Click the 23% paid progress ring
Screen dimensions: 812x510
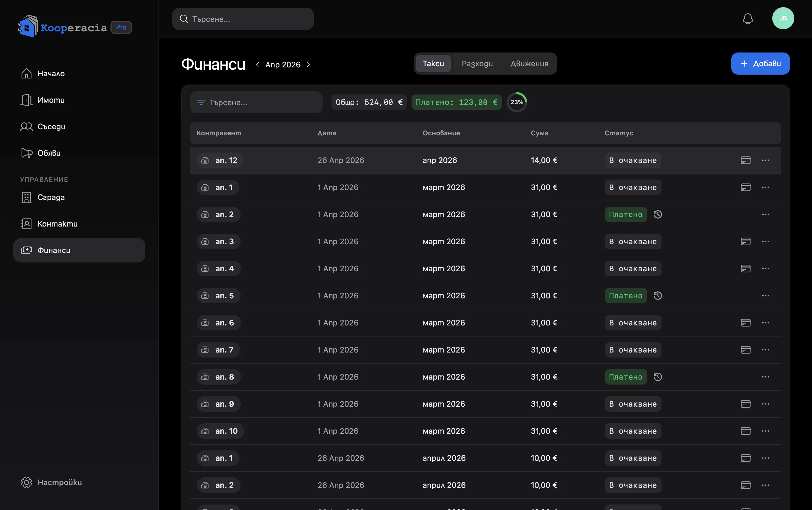point(516,102)
